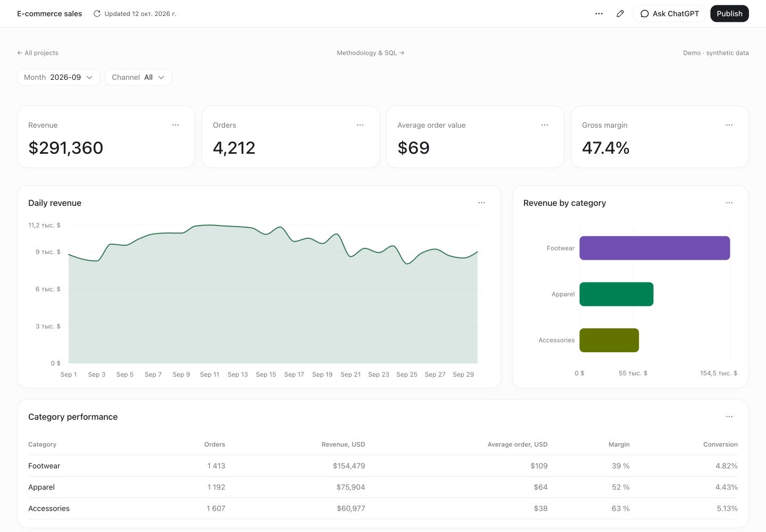Image resolution: width=766 pixels, height=532 pixels.
Task: Open the Gross margin card options menu
Action: 729,125
